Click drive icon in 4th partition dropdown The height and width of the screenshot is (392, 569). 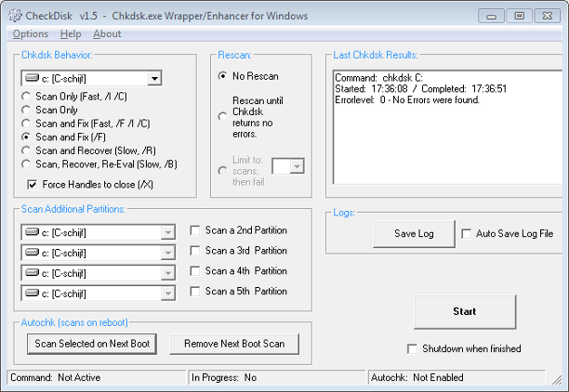click(x=33, y=272)
